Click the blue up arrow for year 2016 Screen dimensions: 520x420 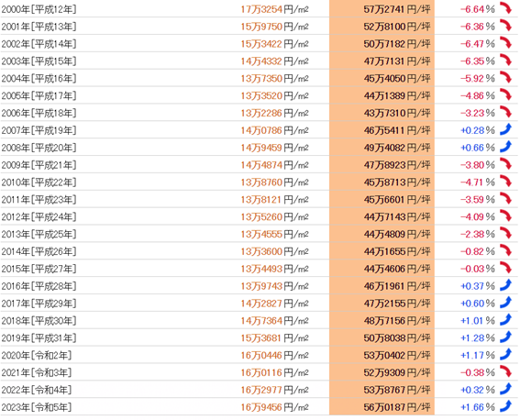505,285
